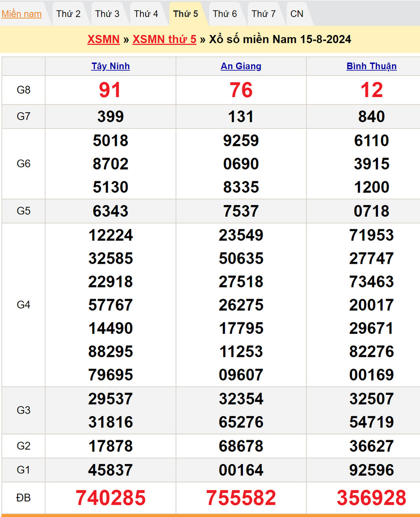Screen dimensions: 420x517
Task: Click the active Thứ 5 tab
Action: [185, 14]
